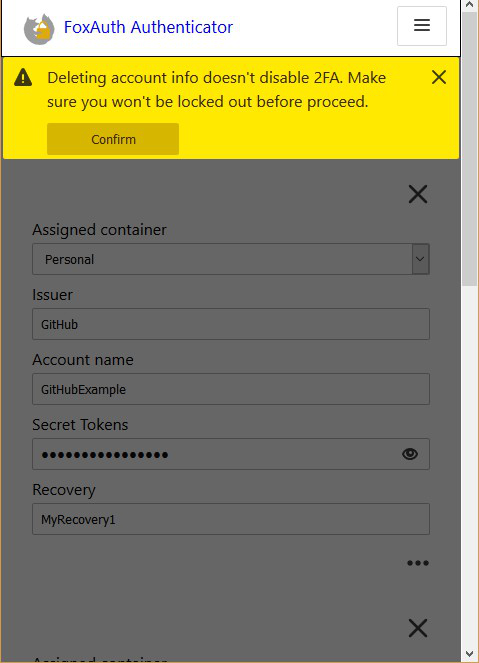The height and width of the screenshot is (663, 479).
Task: Delete the GitHub account entry
Action: click(x=418, y=195)
